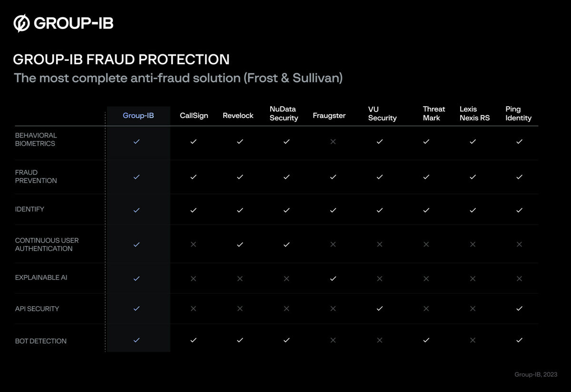Select the NuData Security column header

284,114
